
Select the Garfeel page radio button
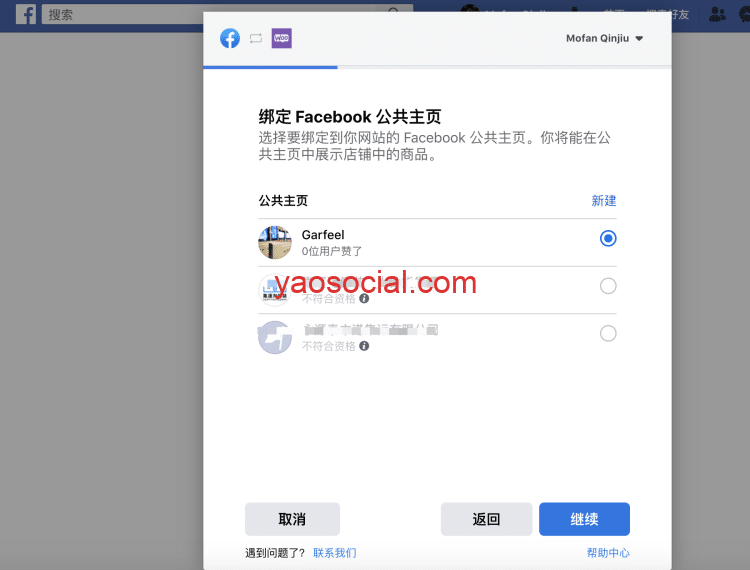(x=608, y=238)
